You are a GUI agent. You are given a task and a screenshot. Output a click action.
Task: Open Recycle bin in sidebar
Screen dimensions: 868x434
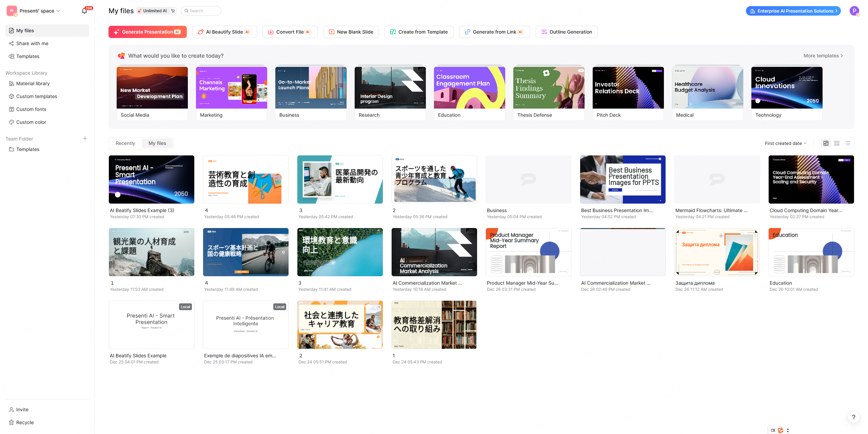click(x=25, y=422)
